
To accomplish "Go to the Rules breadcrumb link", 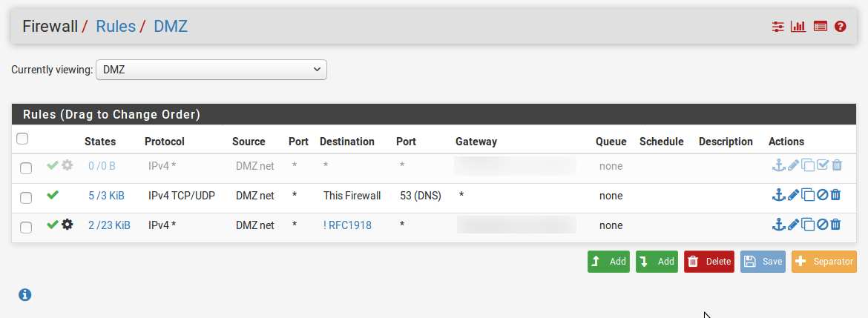I will coord(116,26).
